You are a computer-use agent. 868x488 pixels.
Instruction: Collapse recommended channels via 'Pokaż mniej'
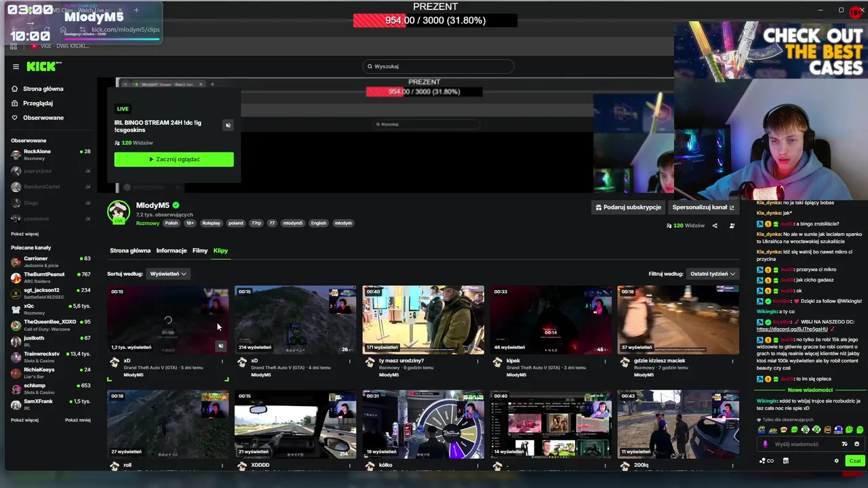coord(77,420)
